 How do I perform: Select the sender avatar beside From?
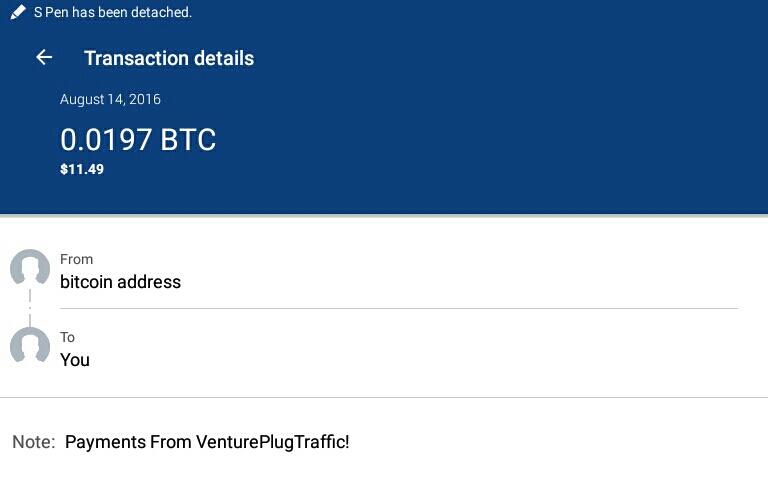point(30,269)
